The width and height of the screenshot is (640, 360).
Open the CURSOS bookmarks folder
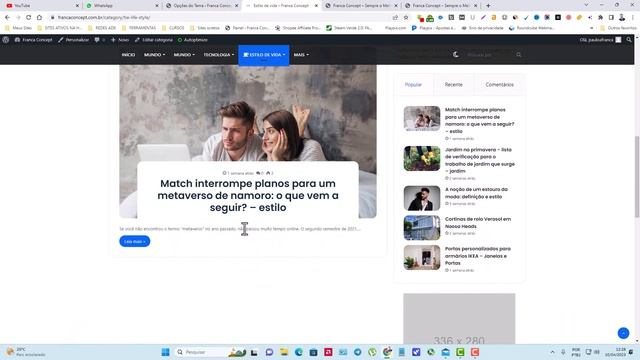pyautogui.click(x=173, y=28)
